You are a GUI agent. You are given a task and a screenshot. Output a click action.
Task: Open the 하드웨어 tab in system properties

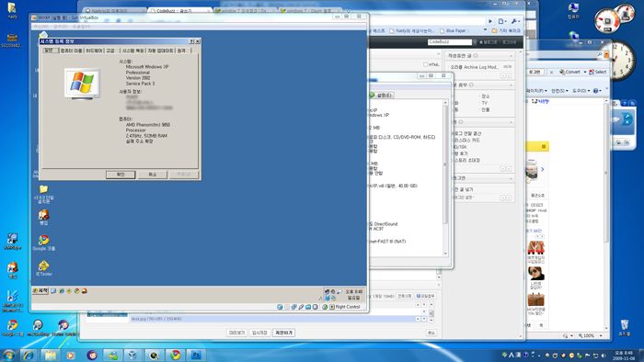tap(94, 51)
